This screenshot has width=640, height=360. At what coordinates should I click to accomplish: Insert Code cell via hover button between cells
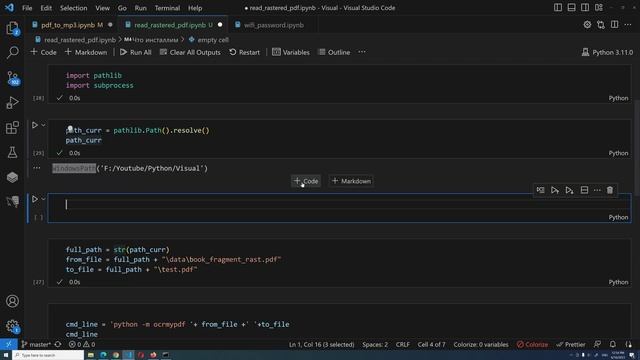coord(306,181)
